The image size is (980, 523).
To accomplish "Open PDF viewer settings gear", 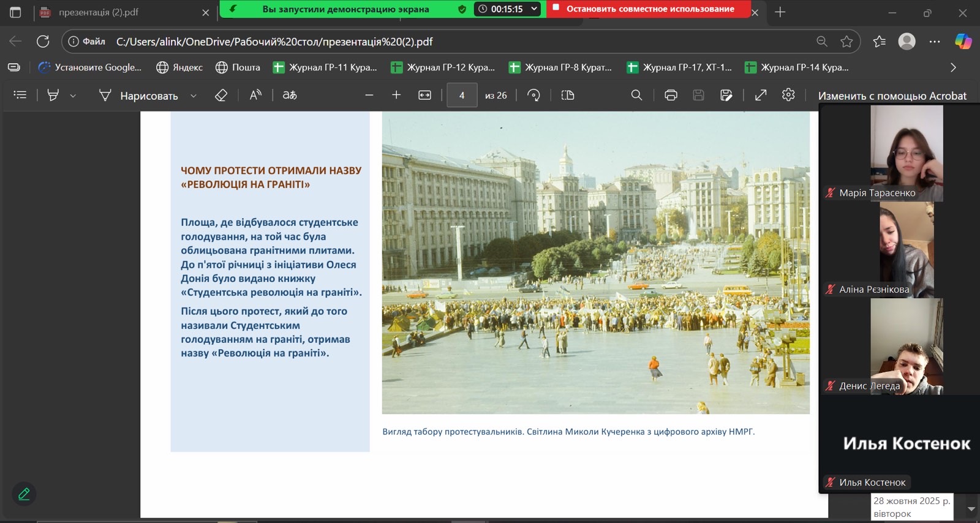I will (x=788, y=95).
